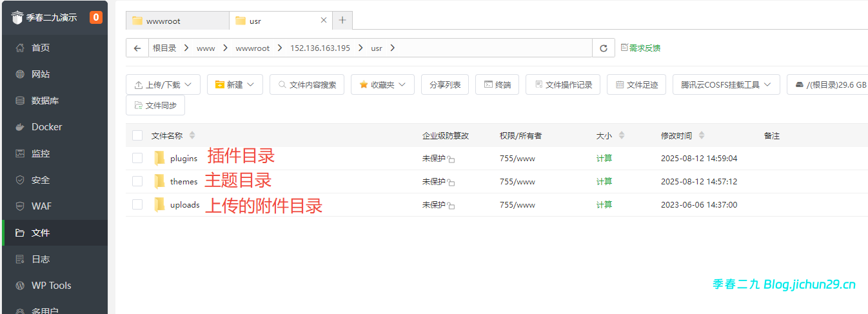Screen dimensions: 868x314
Task: Sort by 文件名称 column arrows
Action: click(192, 135)
